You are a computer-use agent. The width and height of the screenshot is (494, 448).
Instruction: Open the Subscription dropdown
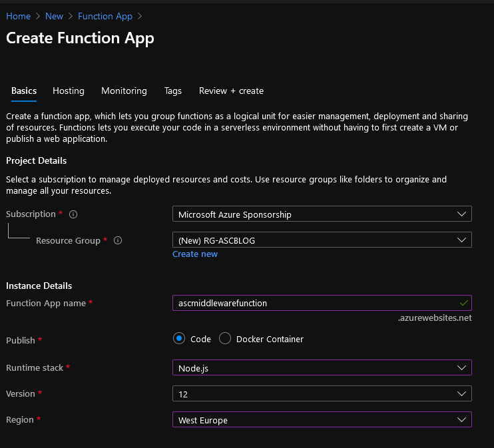pos(322,214)
